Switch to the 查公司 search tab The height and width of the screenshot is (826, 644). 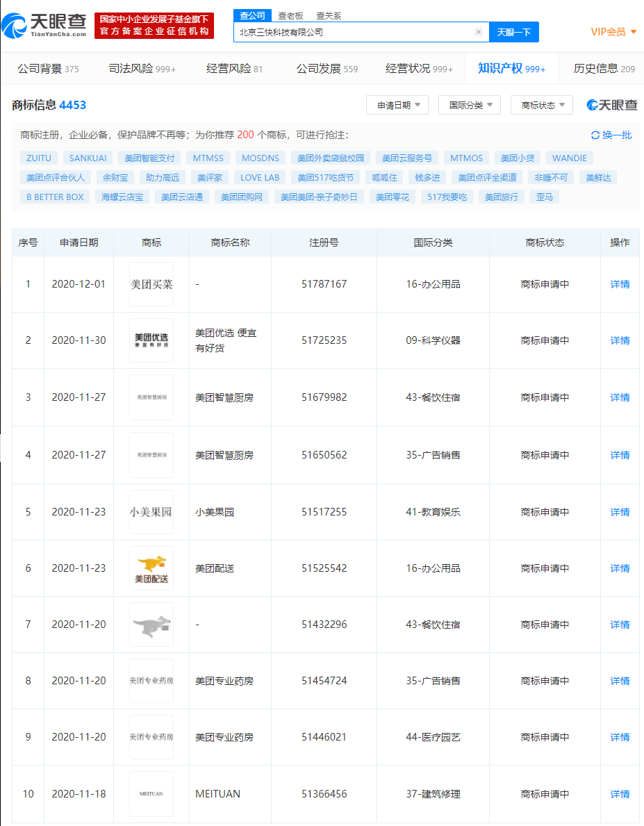[x=252, y=16]
